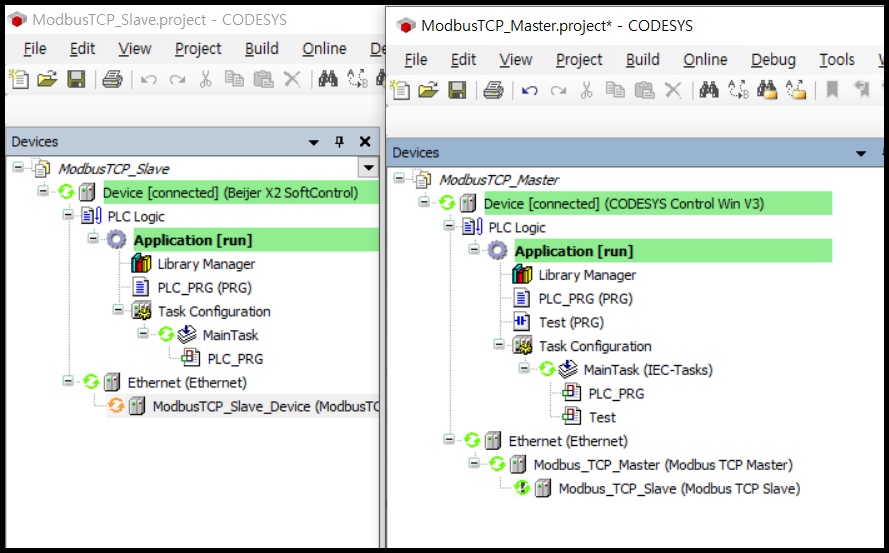Select ModbusTCP_Slave_Device tree item
Screen dimensions: 889x553
point(265,407)
